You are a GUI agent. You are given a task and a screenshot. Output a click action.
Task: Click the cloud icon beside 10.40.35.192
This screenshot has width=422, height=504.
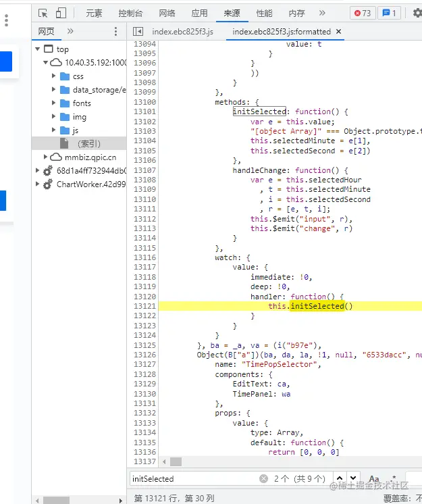point(56,62)
